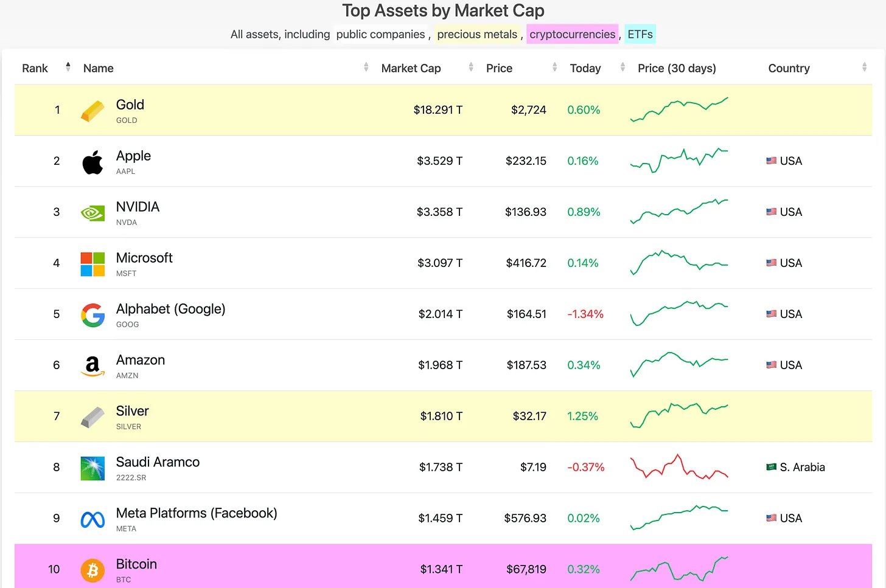Open the precious metals filter link

coord(477,34)
